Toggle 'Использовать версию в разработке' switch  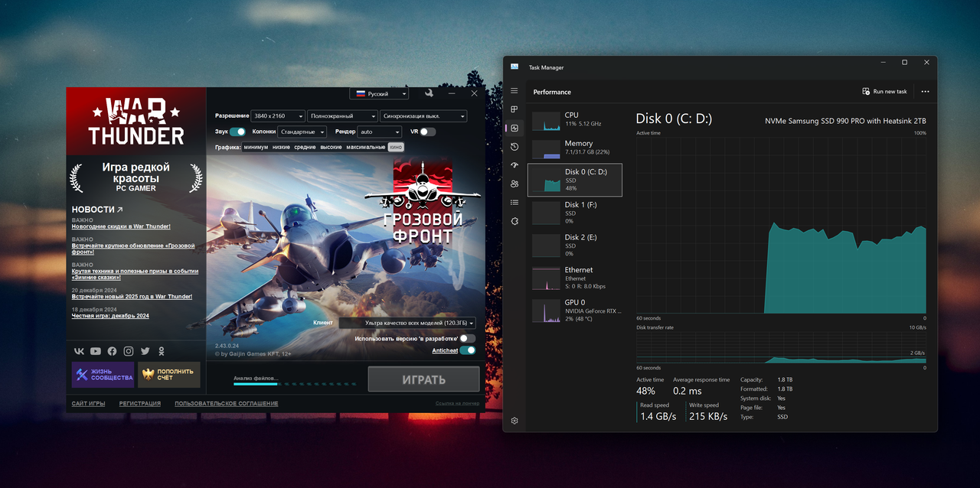(467, 338)
